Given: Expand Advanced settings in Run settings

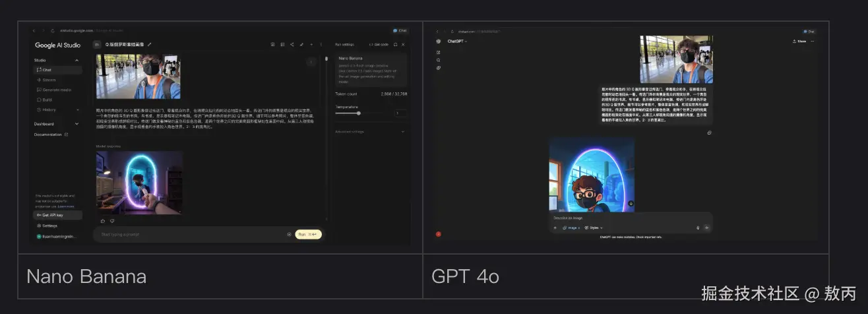Looking at the screenshot, I should [370, 131].
